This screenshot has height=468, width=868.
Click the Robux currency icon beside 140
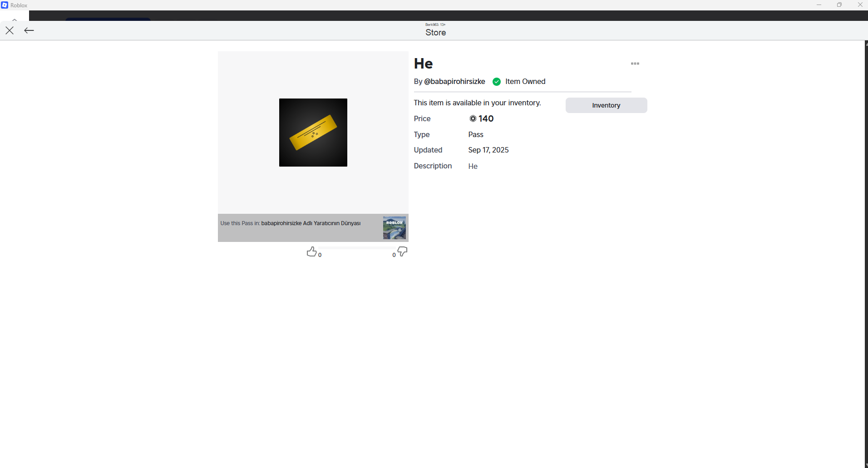pos(473,118)
